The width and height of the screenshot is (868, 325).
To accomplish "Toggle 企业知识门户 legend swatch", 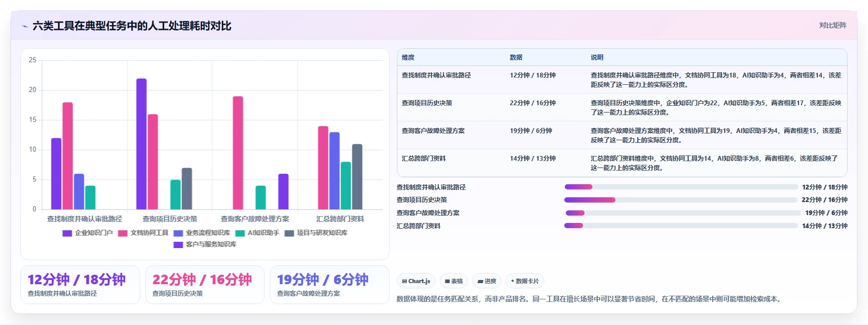I will click(67, 233).
